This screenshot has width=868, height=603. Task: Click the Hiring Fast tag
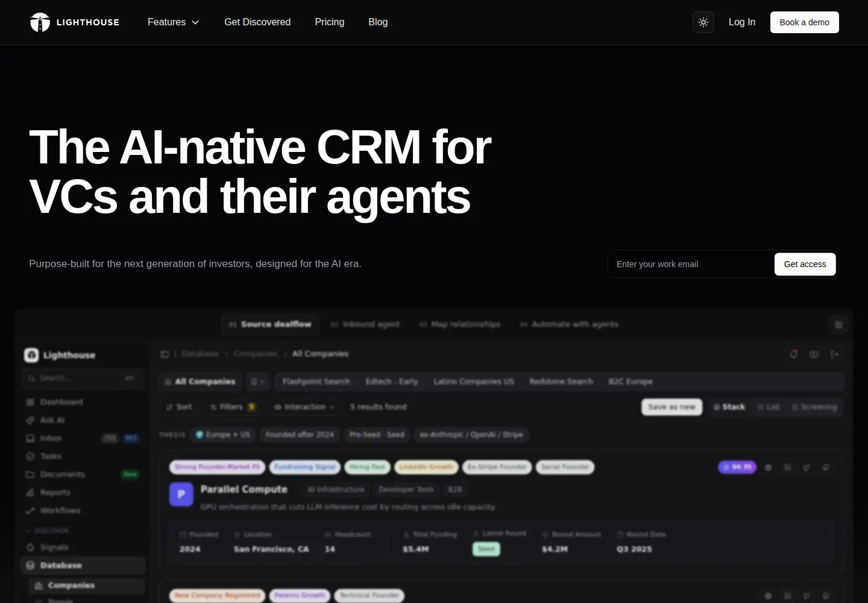click(x=367, y=467)
